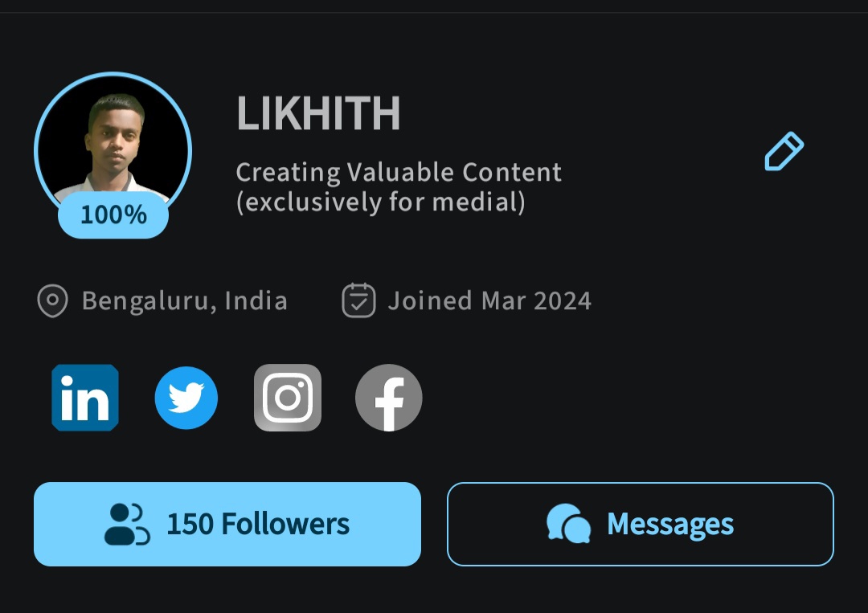Click the Joined Mar 2024 text
This screenshot has height=613, width=868.
(489, 301)
